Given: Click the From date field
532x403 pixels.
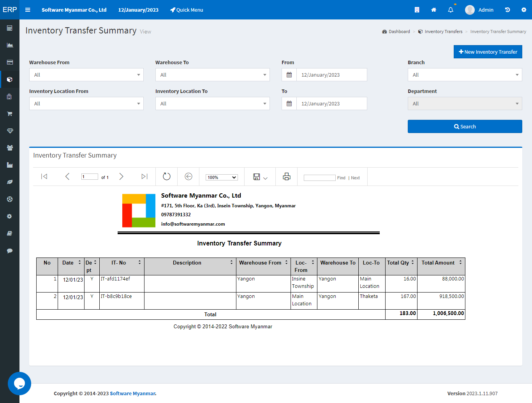Looking at the screenshot, I should (x=332, y=75).
